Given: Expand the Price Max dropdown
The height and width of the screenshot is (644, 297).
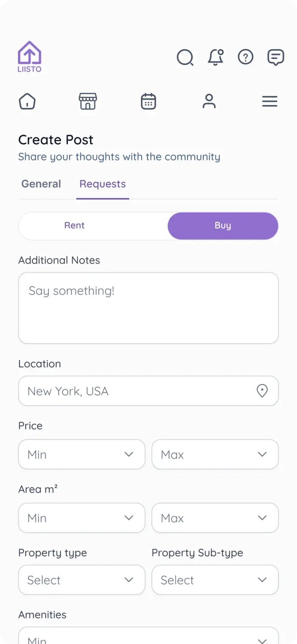Looking at the screenshot, I should (x=215, y=454).
